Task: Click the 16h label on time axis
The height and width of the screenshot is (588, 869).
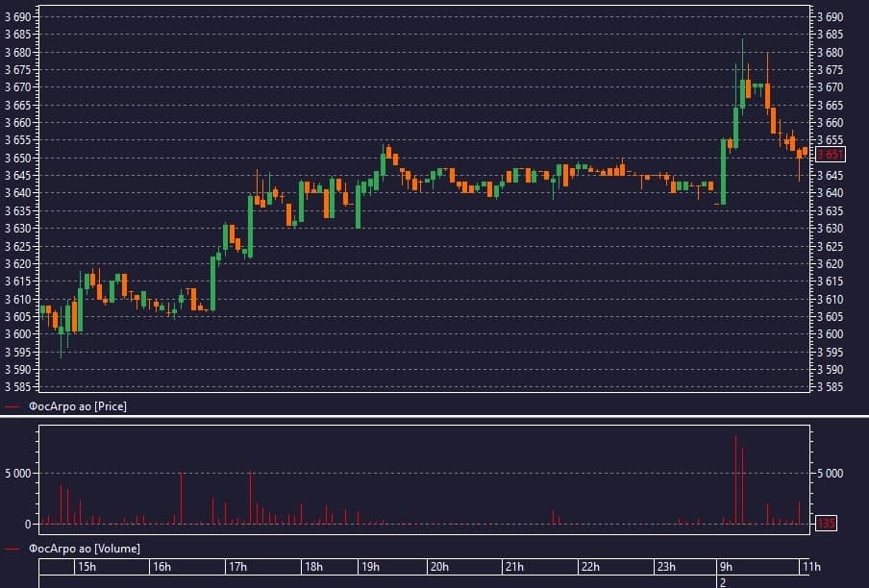Action: tap(161, 567)
